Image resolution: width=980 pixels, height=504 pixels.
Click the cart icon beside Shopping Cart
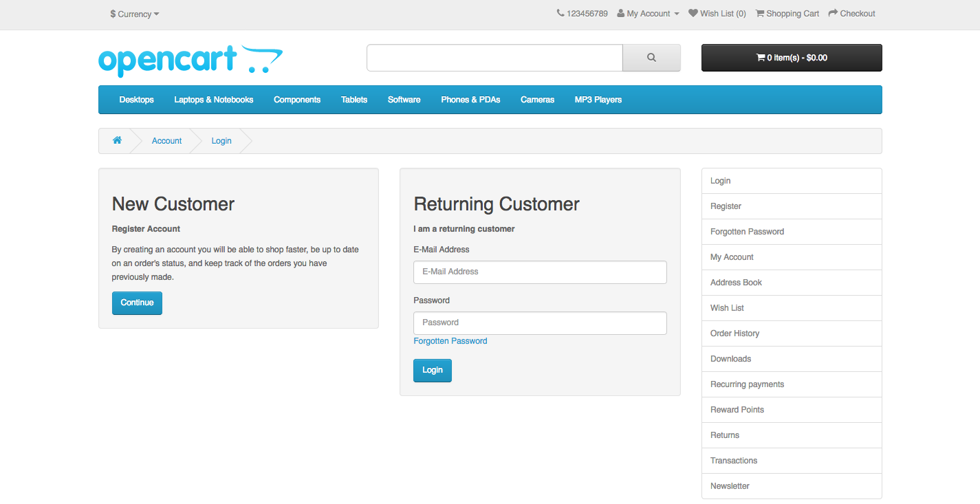(x=760, y=13)
